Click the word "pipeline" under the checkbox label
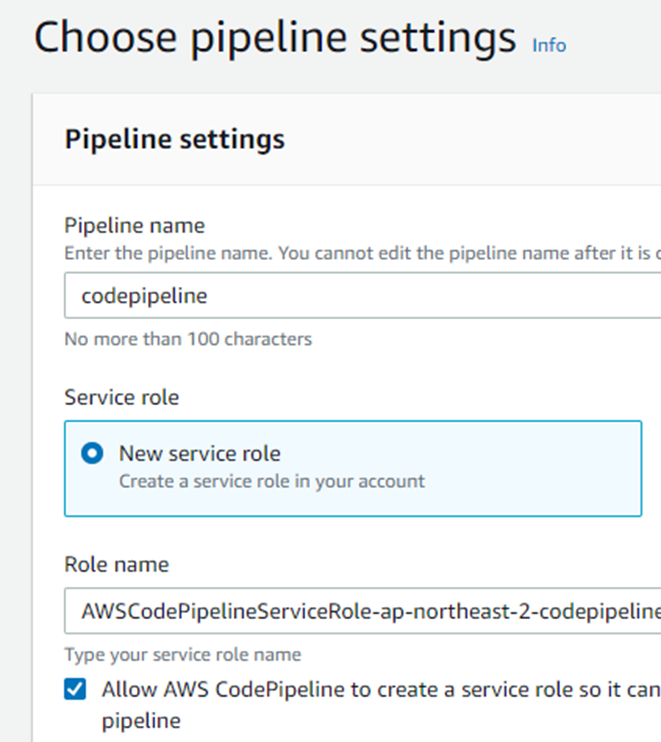Screen dimensions: 661x742 [141, 720]
